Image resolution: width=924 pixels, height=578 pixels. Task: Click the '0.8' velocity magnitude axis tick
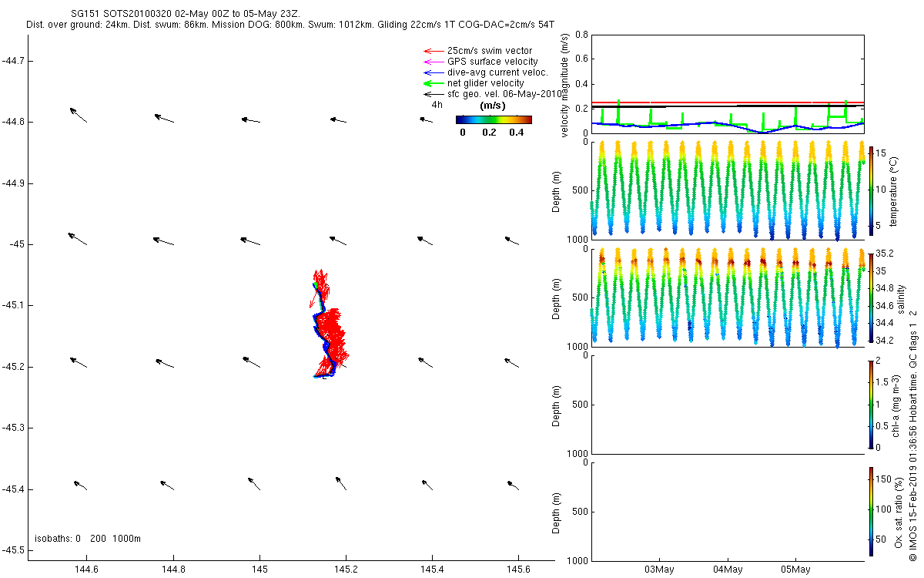pyautogui.click(x=582, y=35)
